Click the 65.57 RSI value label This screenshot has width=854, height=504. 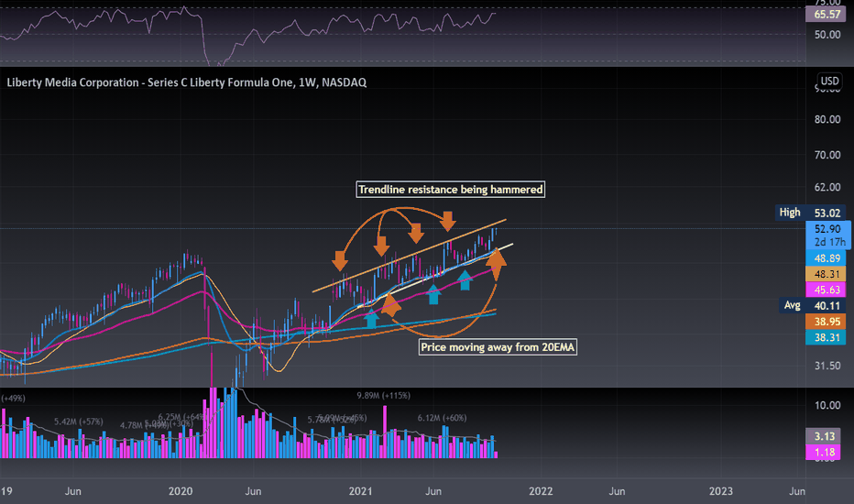(827, 14)
